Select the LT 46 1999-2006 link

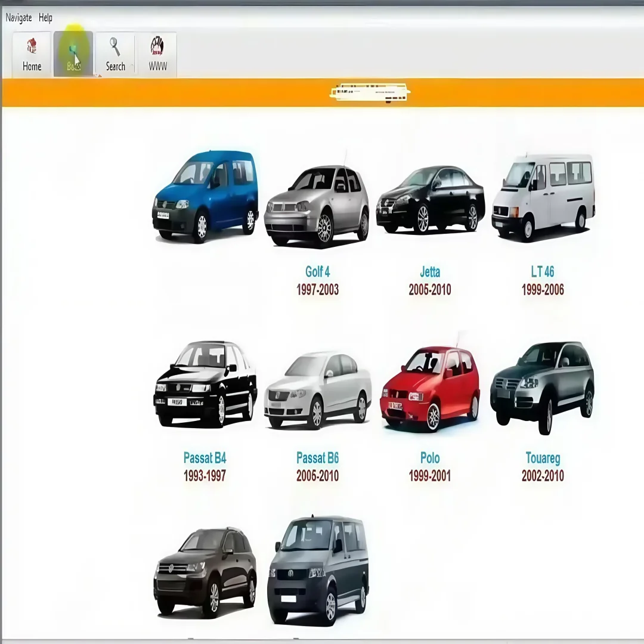[542, 272]
